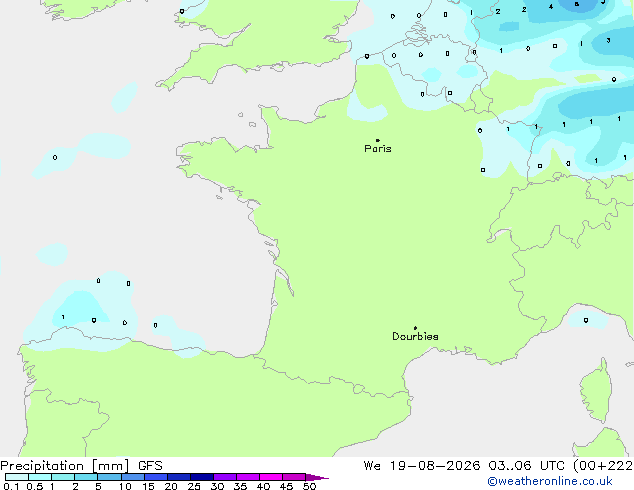This screenshot has width=634, height=490.
Task: Pick the 1–2 mm legend swatch
Action: [63, 477]
